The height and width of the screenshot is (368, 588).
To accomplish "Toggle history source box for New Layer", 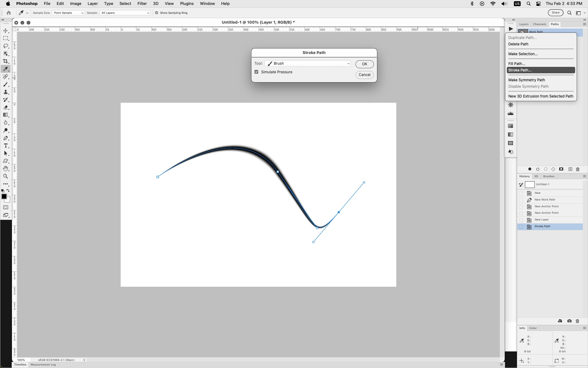I will [x=521, y=220].
